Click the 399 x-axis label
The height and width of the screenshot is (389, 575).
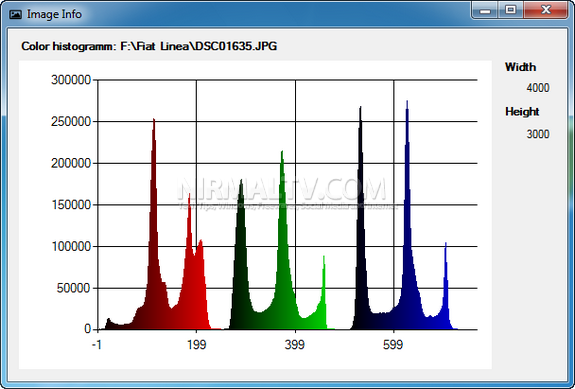[295, 345]
